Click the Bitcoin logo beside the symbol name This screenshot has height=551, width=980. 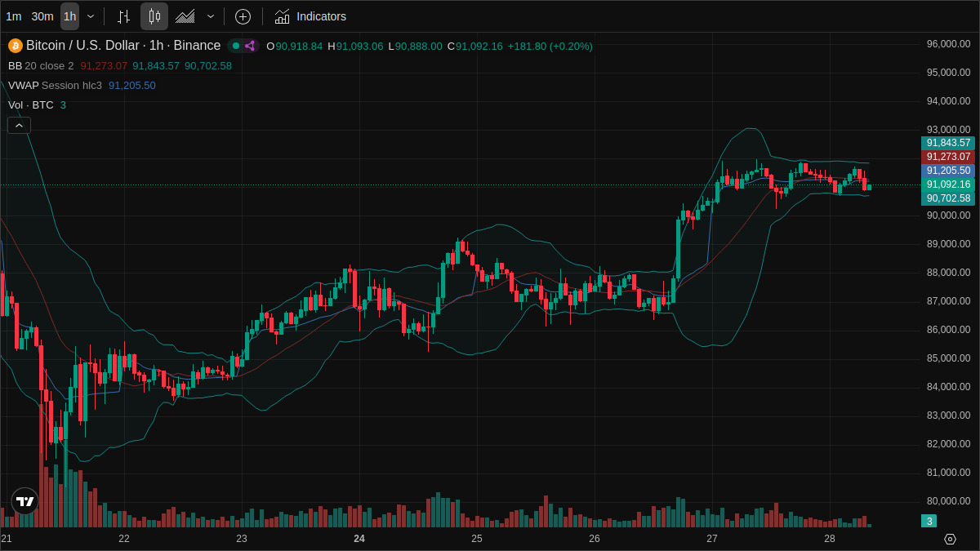tap(15, 46)
